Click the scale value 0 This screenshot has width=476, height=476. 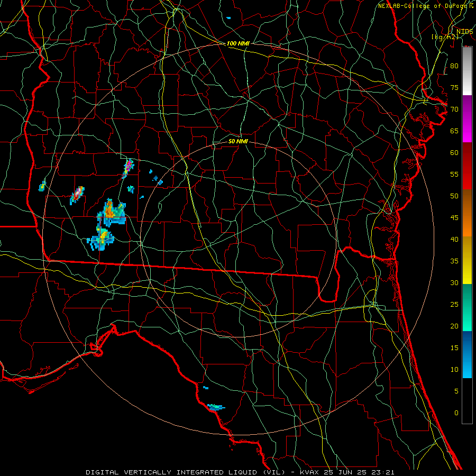tap(456, 413)
